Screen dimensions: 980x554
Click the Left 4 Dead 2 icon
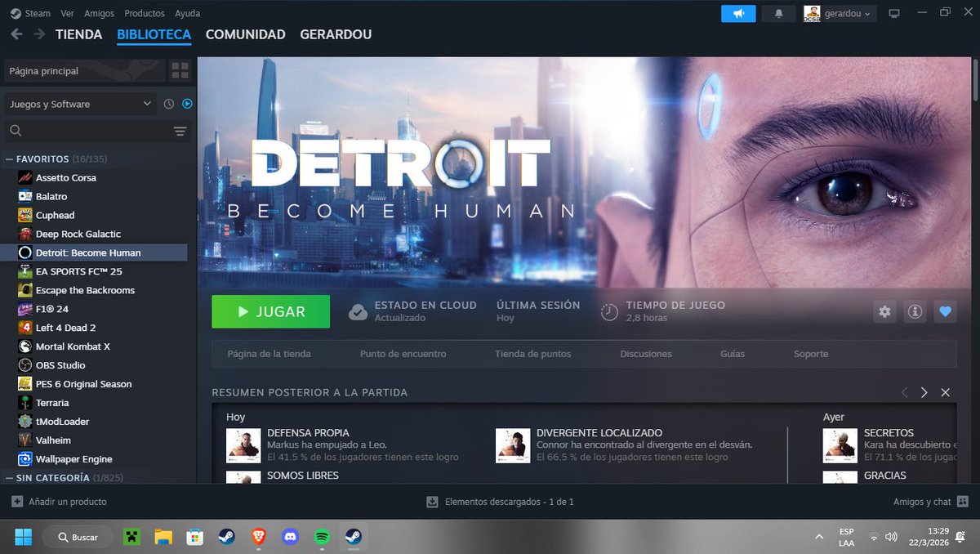tap(24, 328)
